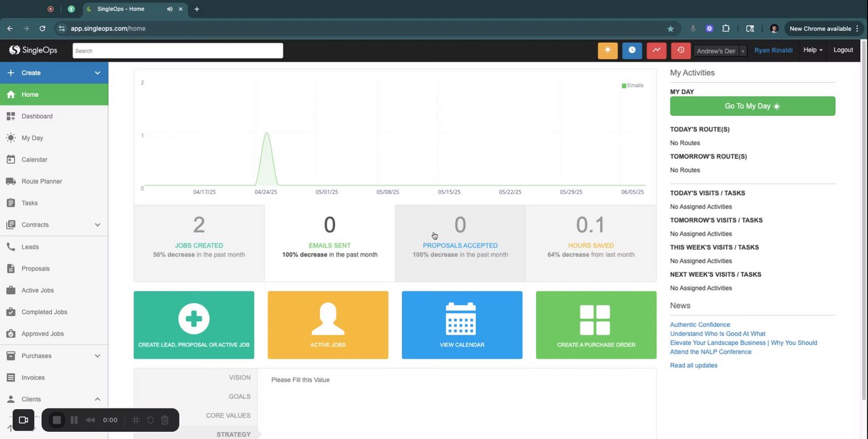Toggle the Emails legend in the chart
The height and width of the screenshot is (439, 868).
[632, 85]
